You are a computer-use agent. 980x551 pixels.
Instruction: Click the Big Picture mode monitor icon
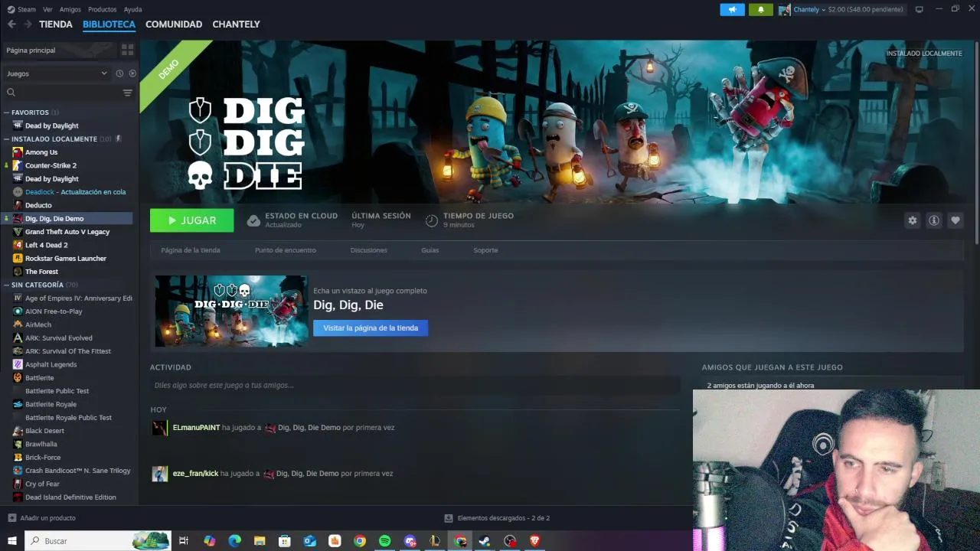coord(920,10)
